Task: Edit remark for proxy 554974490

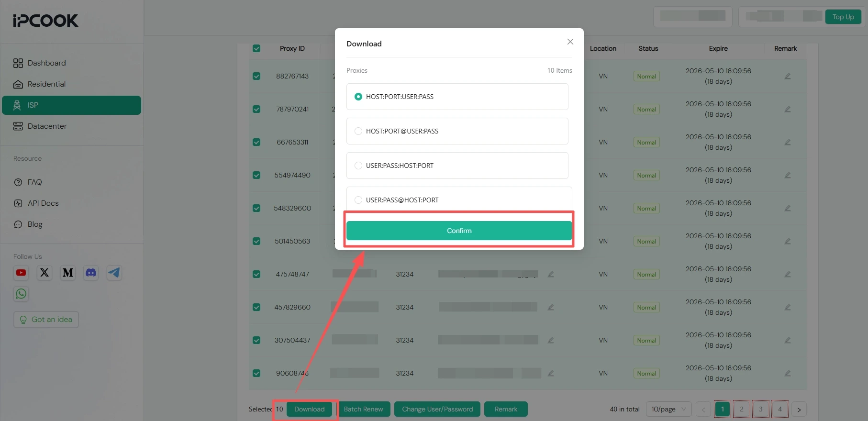Action: coord(788,175)
